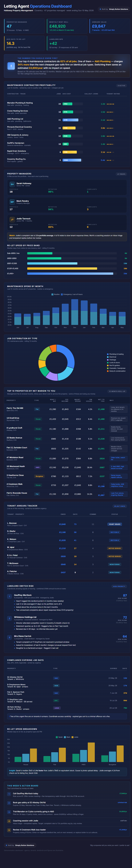Click the GAS badge for 52 Allesley Old Rd
132x868 pixels.
[x=56, y=678]
